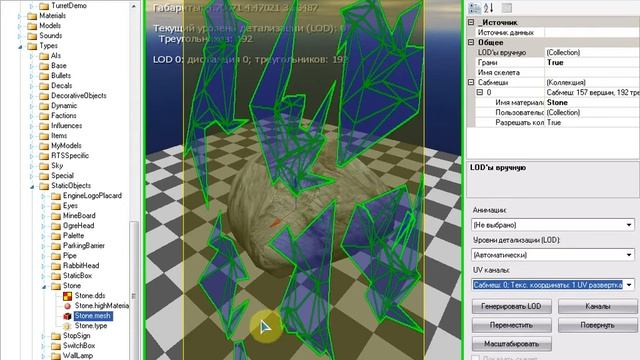This screenshot has width=640, height=360.
Task: Click the Pipe folder icon
Action: [x=56, y=256]
